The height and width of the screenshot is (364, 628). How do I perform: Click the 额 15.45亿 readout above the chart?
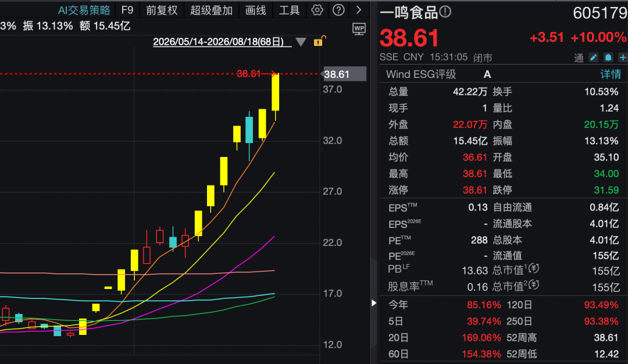[x=105, y=26]
